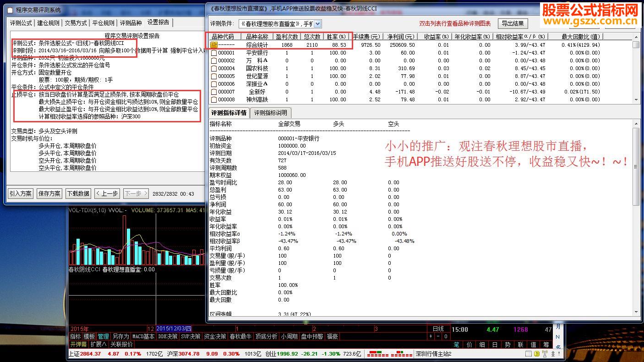The width and height of the screenshot is (644, 362).
Task: Select the 管理 bottom toolbar tab
Action: (x=104, y=336)
